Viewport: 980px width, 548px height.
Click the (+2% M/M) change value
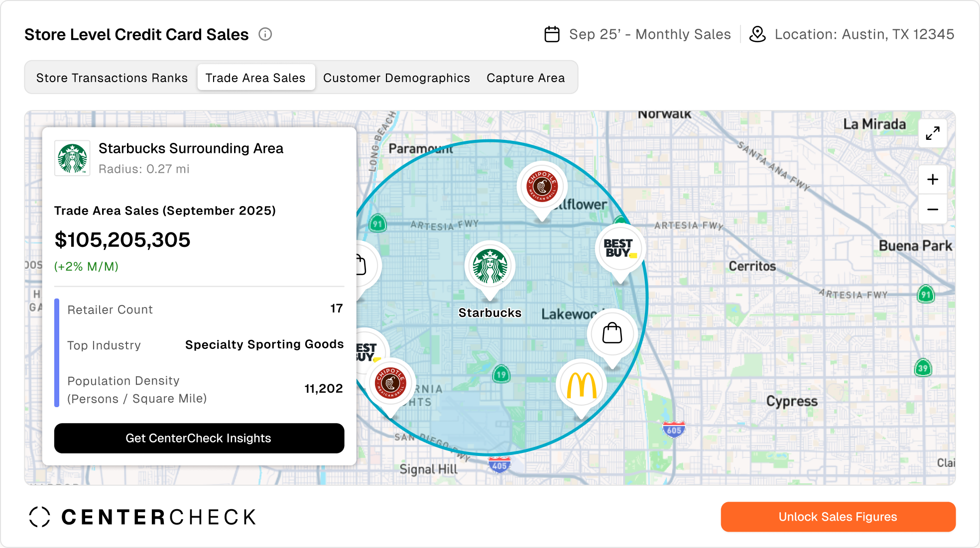pyautogui.click(x=86, y=266)
